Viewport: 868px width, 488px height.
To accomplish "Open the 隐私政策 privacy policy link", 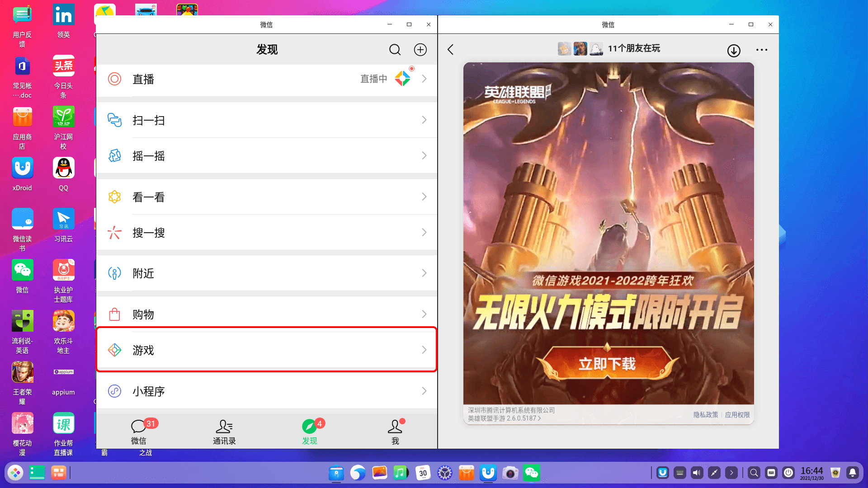I will pyautogui.click(x=706, y=414).
